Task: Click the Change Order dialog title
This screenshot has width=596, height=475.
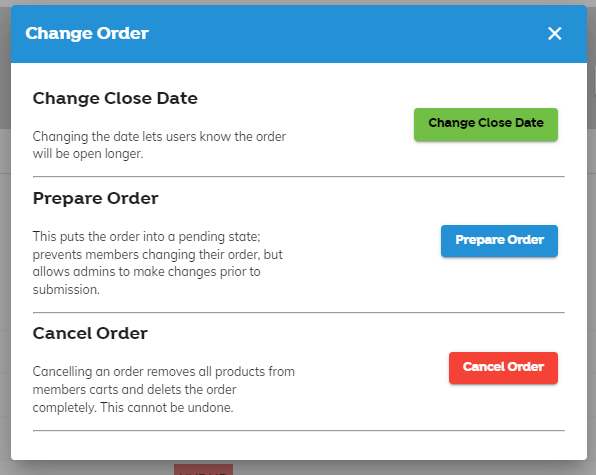Action: coord(87,33)
